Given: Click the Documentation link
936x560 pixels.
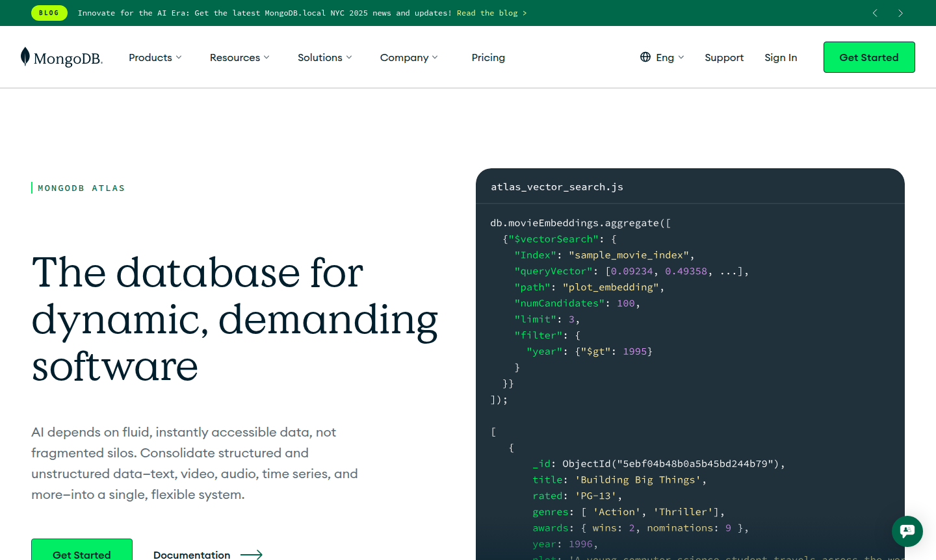Looking at the screenshot, I should (x=191, y=555).
